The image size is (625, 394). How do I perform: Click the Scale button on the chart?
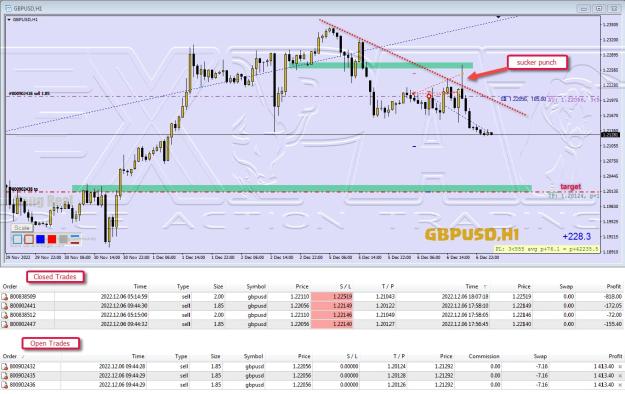22,228
